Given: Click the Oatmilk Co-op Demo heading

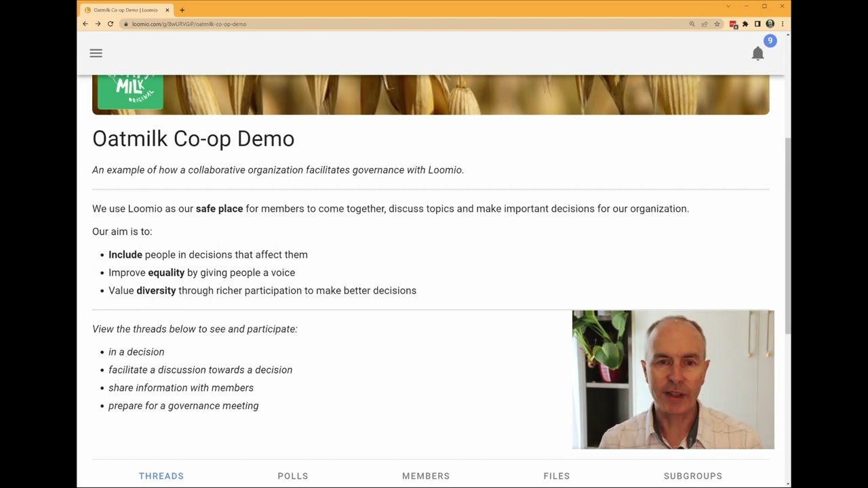Looking at the screenshot, I should coord(193,138).
